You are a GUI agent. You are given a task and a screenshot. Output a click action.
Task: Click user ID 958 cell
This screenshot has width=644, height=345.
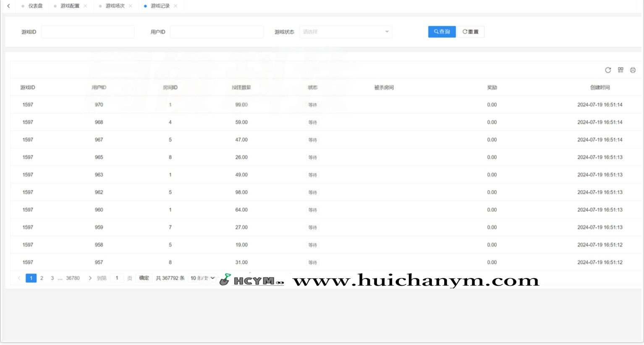point(99,245)
